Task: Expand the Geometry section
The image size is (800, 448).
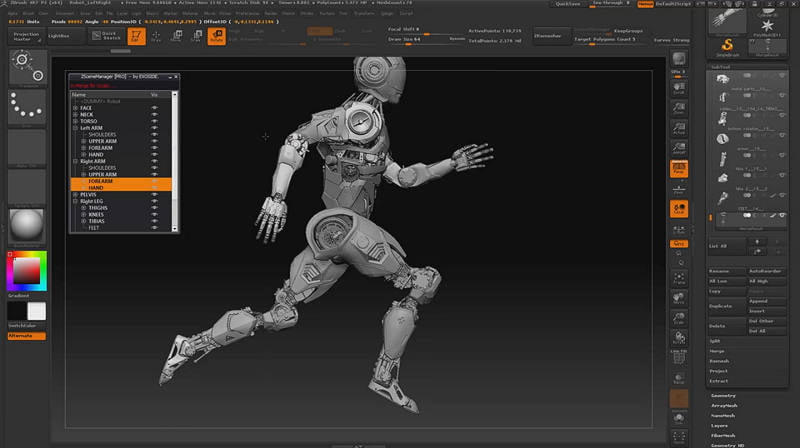Action: (723, 395)
